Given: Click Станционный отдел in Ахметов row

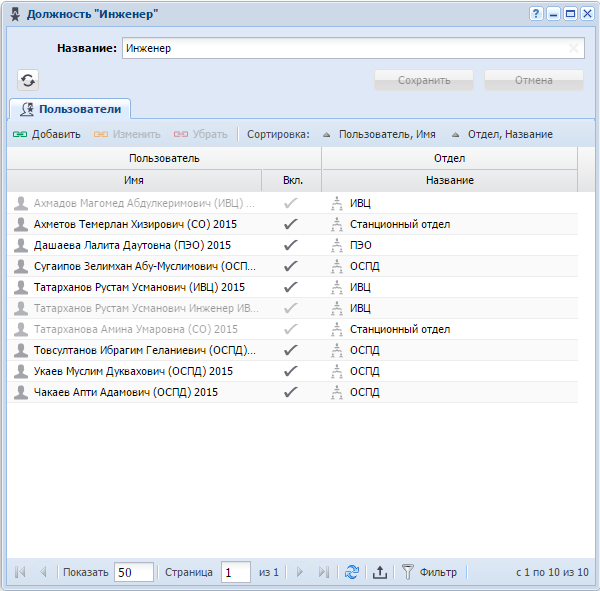Looking at the screenshot, I should pyautogui.click(x=400, y=224).
